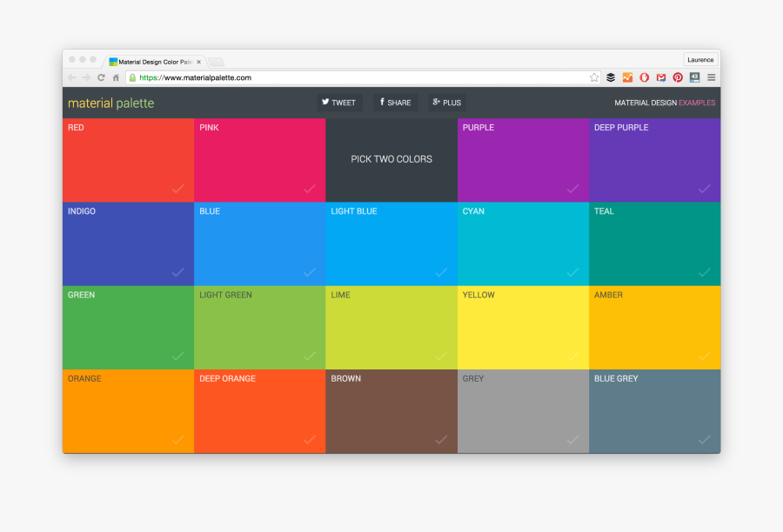Open the Pinterest extension icon
The image size is (783, 532).
(x=678, y=77)
